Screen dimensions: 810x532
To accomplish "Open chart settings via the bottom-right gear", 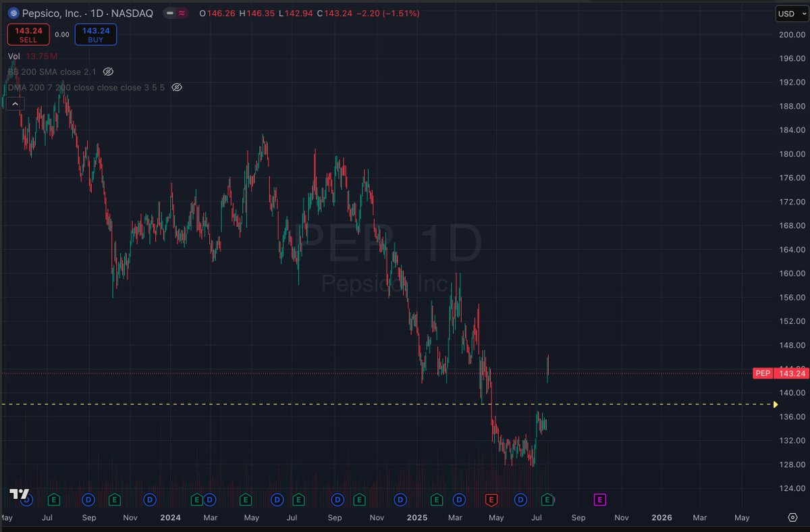I will click(792, 517).
